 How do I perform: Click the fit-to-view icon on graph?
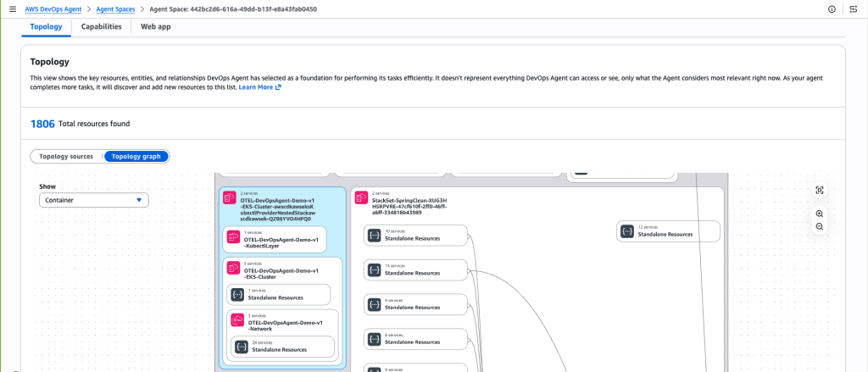pos(819,191)
